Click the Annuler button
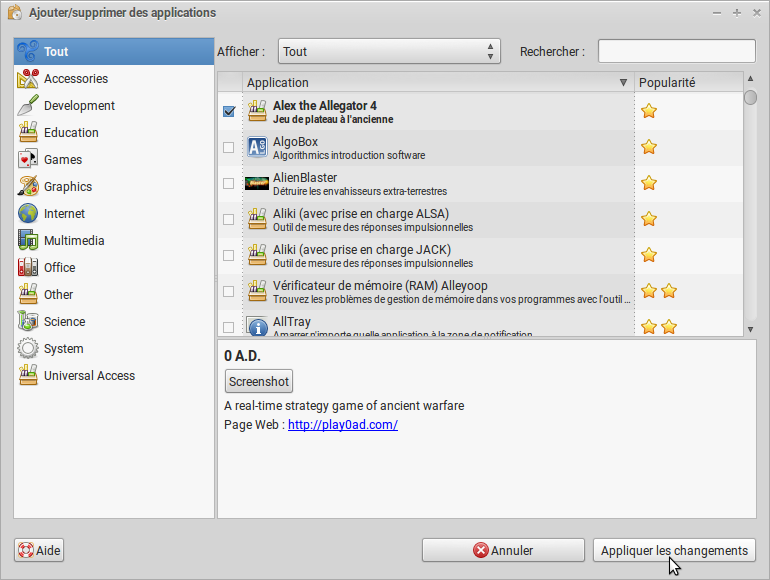The width and height of the screenshot is (770, 580). pyautogui.click(x=503, y=551)
